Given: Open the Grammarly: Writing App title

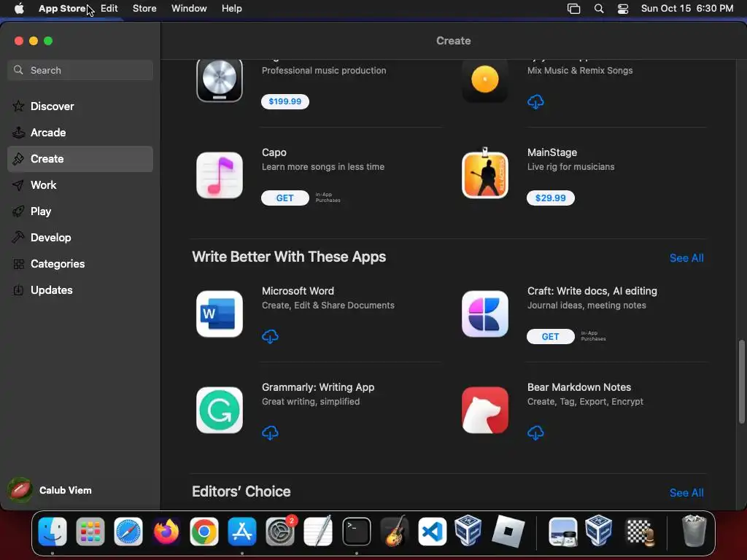Looking at the screenshot, I should [318, 387].
